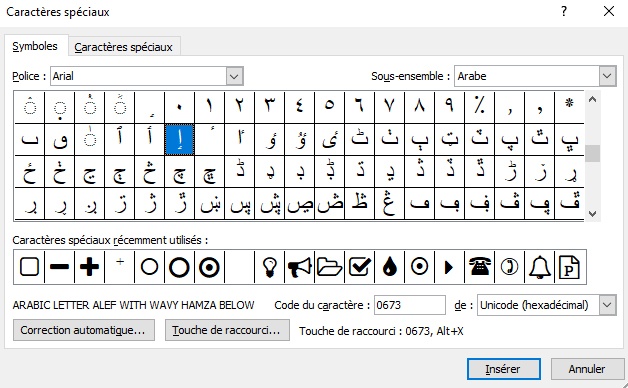Click the Code du caractère input field
The width and height of the screenshot is (628, 388).
(409, 305)
